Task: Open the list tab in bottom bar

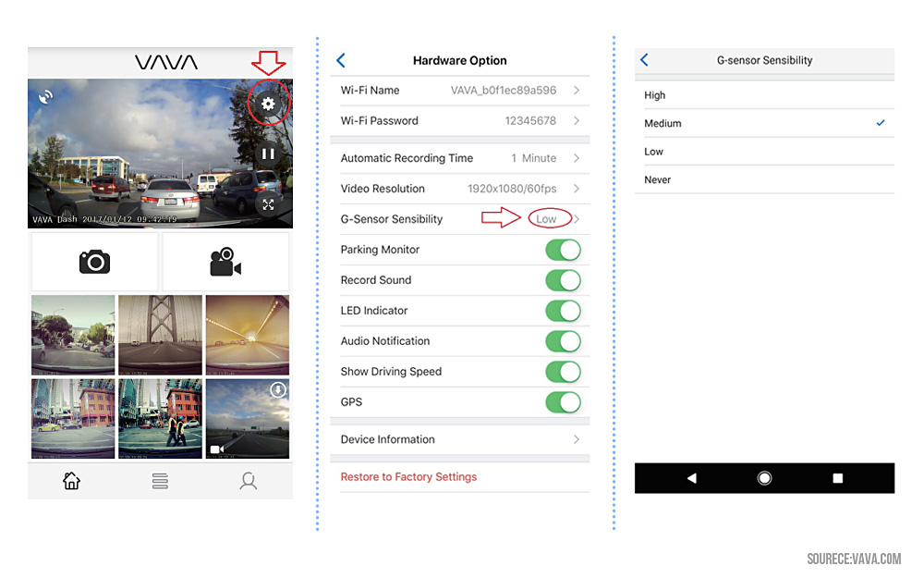Action: 160,481
